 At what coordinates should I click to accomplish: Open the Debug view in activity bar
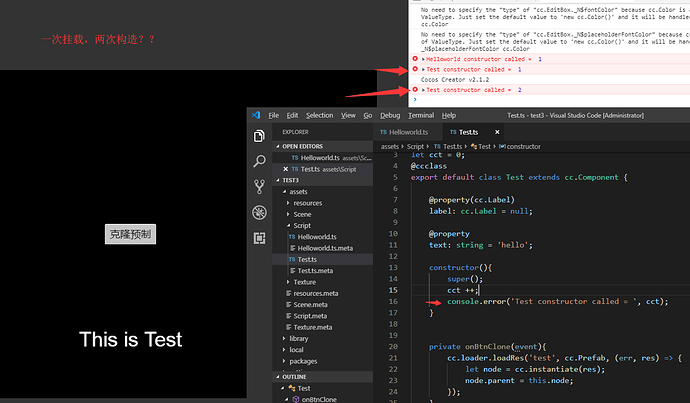(259, 212)
